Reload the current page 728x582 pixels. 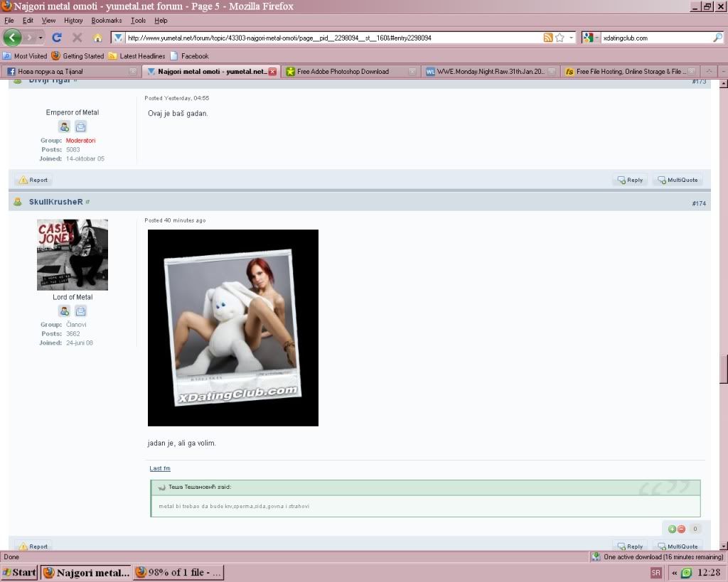pos(57,38)
